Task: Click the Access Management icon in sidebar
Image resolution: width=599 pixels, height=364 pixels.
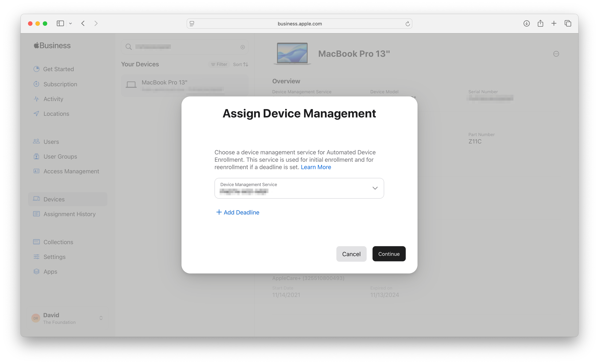Action: coord(36,171)
